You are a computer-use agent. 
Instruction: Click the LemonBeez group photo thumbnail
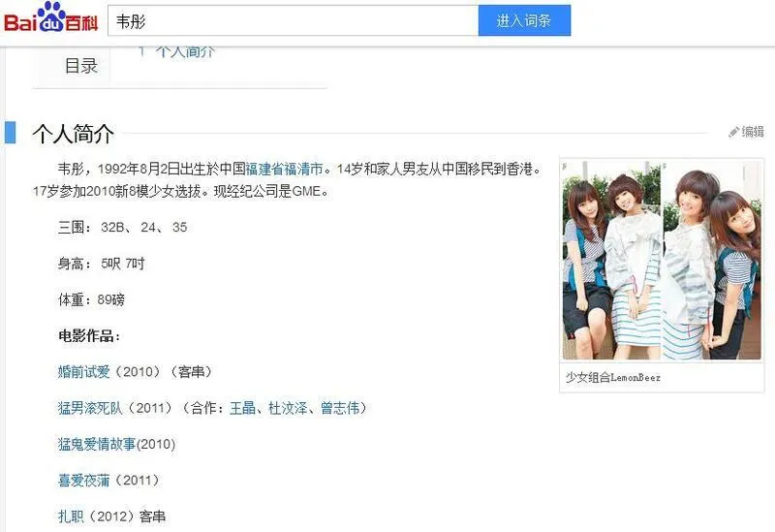pos(662,260)
